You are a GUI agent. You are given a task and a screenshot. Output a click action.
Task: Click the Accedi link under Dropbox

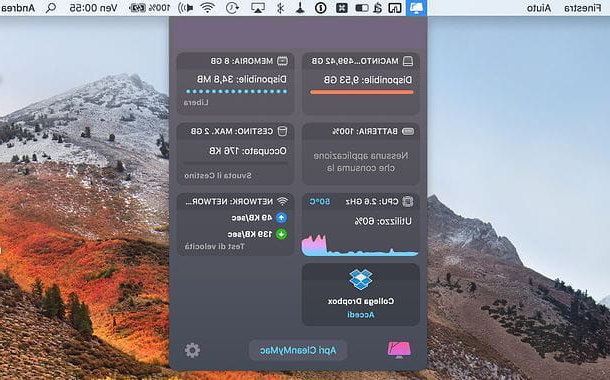(361, 314)
